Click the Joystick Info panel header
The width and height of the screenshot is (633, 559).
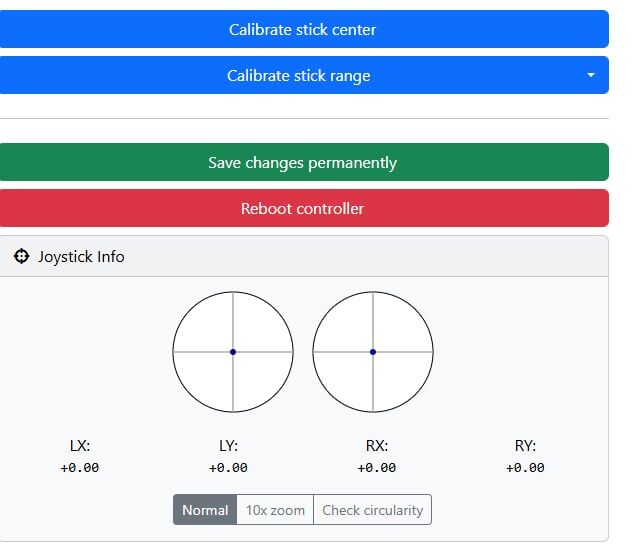303,257
